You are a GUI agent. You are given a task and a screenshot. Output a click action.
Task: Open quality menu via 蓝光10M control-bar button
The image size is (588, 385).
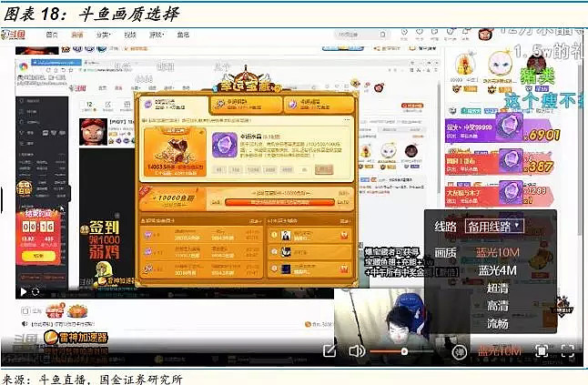(500, 351)
